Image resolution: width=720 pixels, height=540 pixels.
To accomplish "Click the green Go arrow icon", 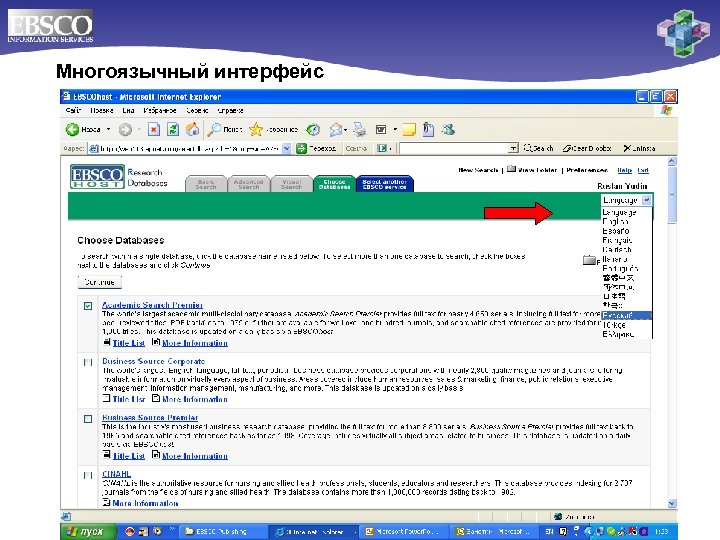I will 301,148.
